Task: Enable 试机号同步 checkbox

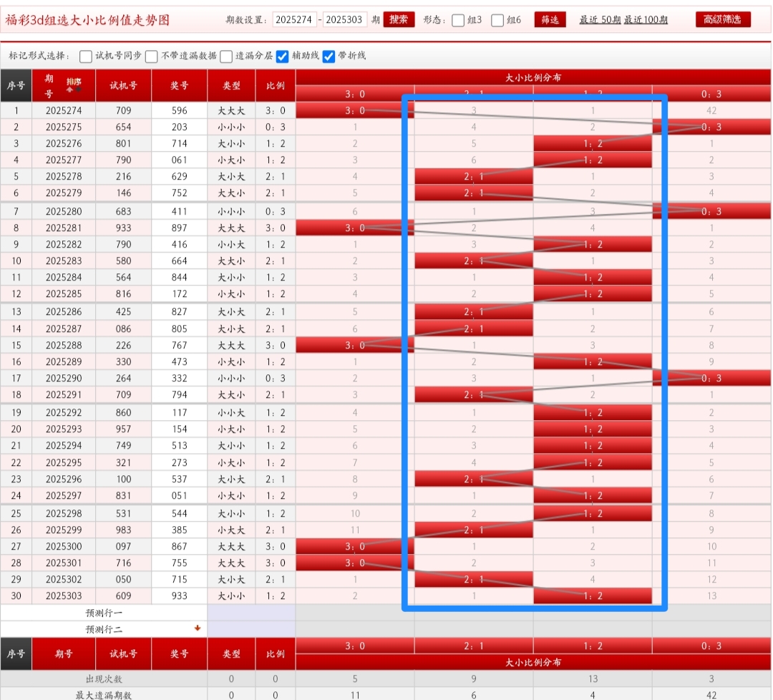Action: (86, 57)
